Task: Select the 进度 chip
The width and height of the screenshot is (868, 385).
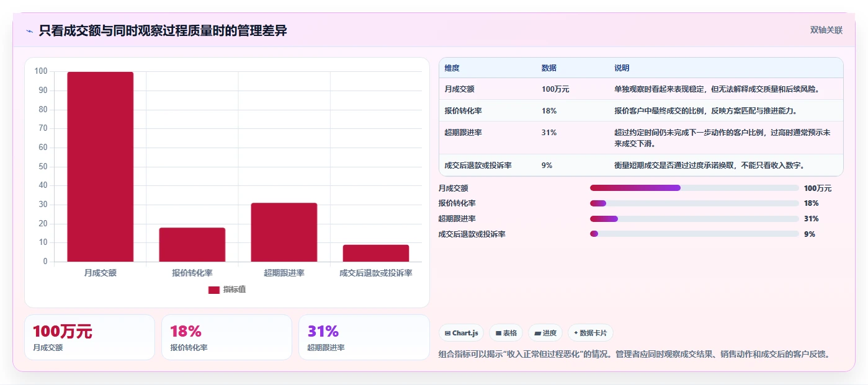Action: [545, 333]
